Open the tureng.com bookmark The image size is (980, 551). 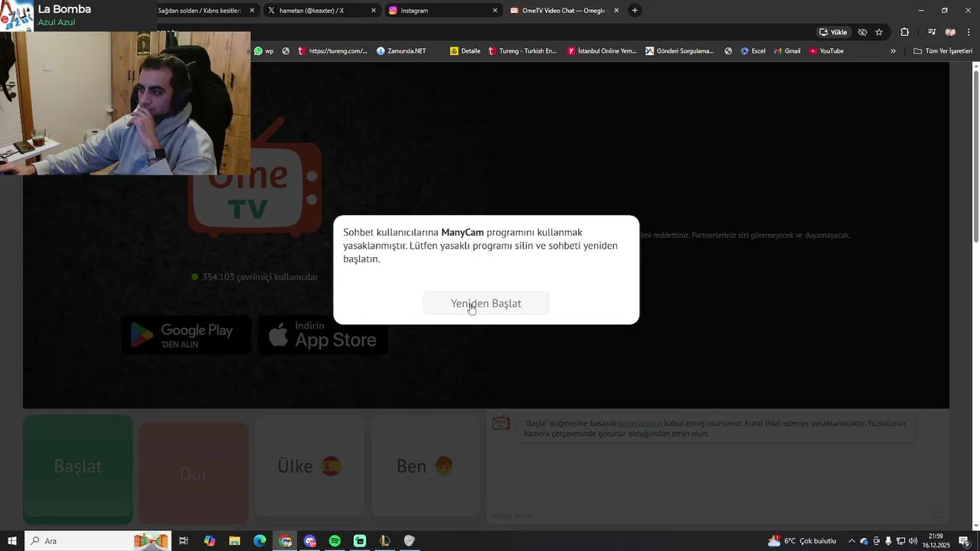pos(333,51)
